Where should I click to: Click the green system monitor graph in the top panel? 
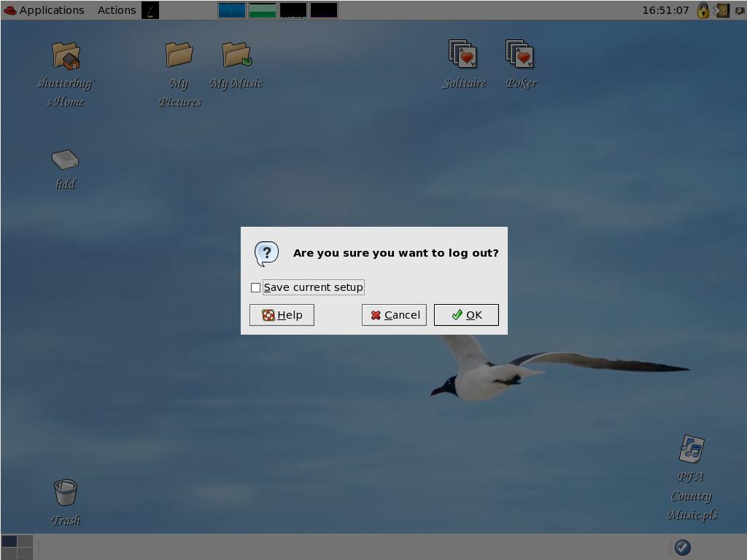pyautogui.click(x=263, y=10)
